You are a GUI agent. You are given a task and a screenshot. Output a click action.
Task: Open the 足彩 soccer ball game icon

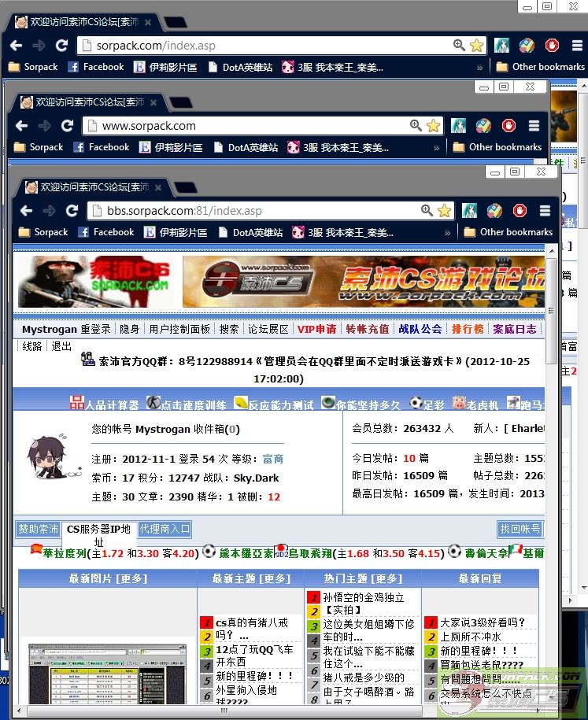(x=416, y=403)
